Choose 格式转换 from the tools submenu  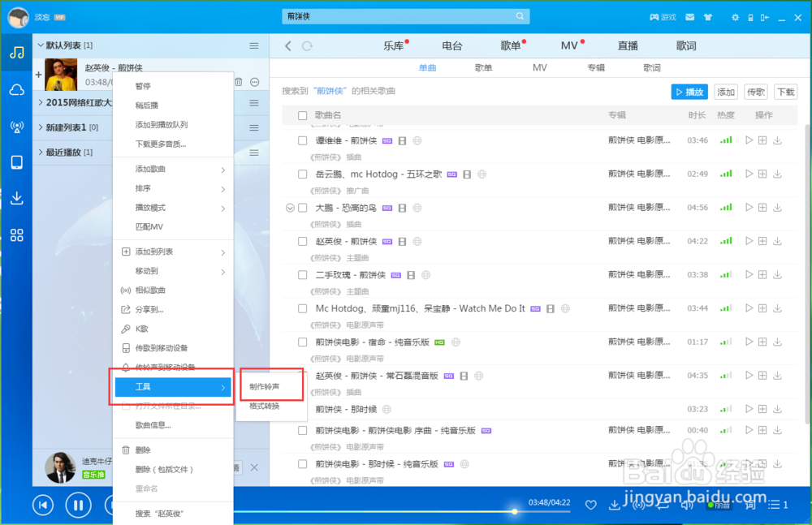click(271, 406)
